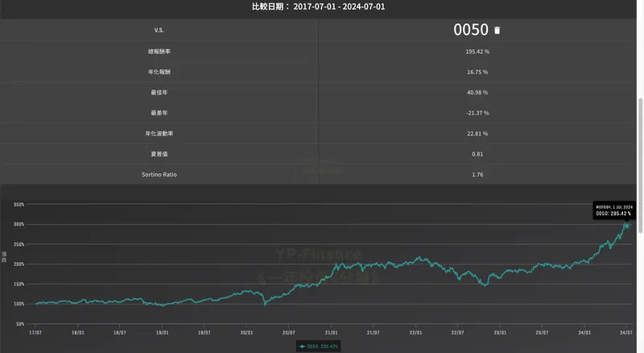Click the 總報酬率 row label
Image resolution: width=644 pixels, height=353 pixels.
coord(159,52)
